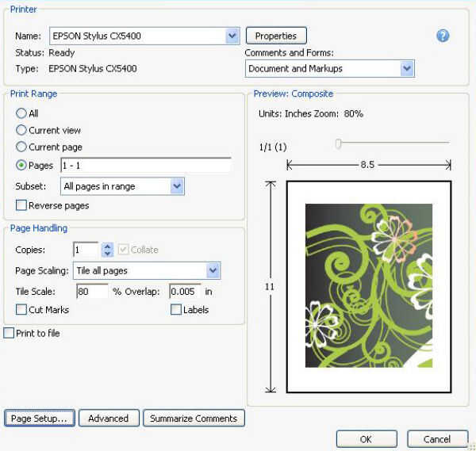Select the All print range option
Viewport: 476px width, 451px height.
pyautogui.click(x=21, y=113)
